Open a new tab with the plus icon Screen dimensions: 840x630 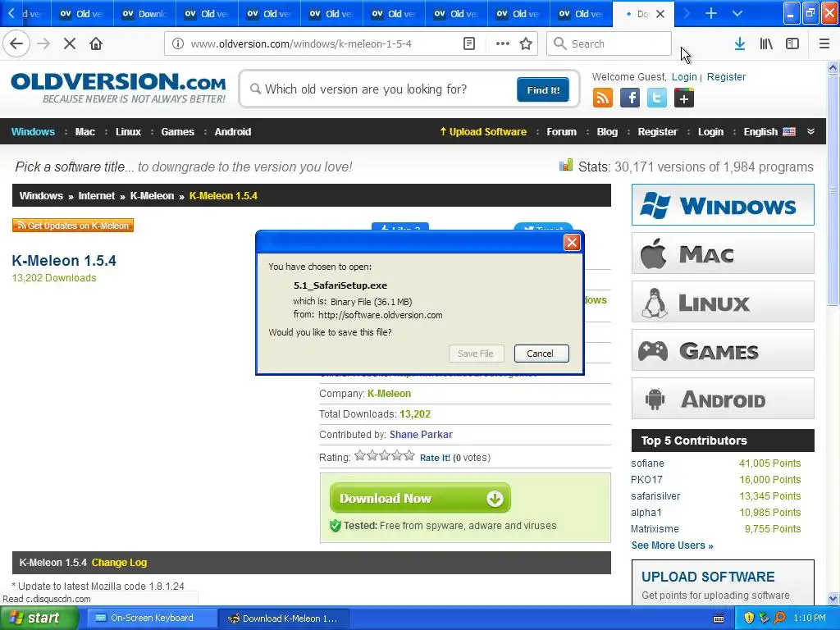(x=711, y=13)
